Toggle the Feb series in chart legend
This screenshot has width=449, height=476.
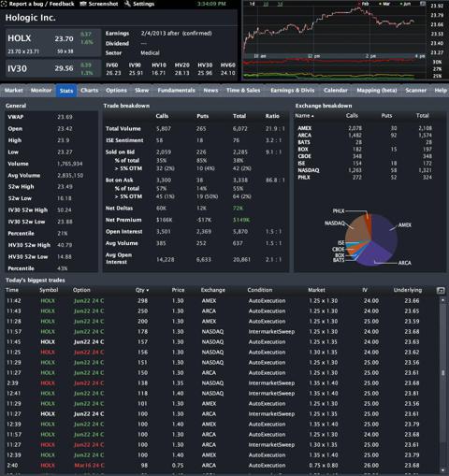click(x=363, y=4)
